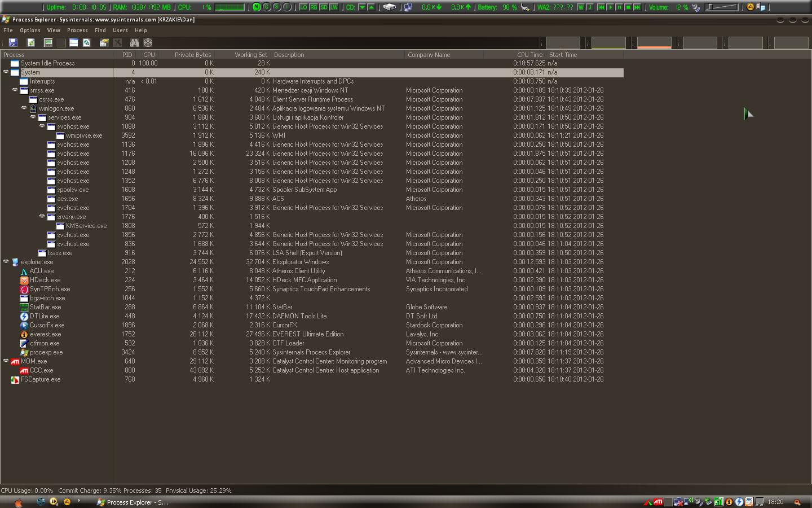
Task: Open the View menu
Action: click(x=54, y=30)
